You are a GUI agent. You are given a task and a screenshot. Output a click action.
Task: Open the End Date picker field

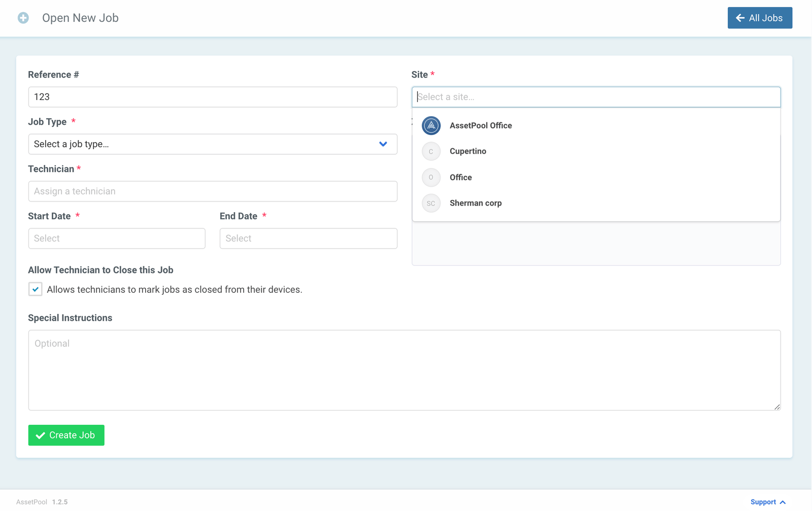[309, 239]
